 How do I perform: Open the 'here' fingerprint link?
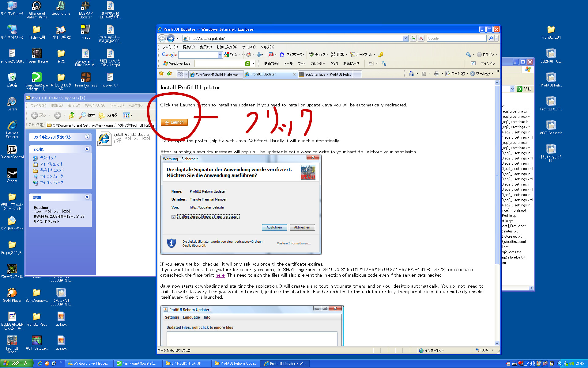click(x=220, y=275)
